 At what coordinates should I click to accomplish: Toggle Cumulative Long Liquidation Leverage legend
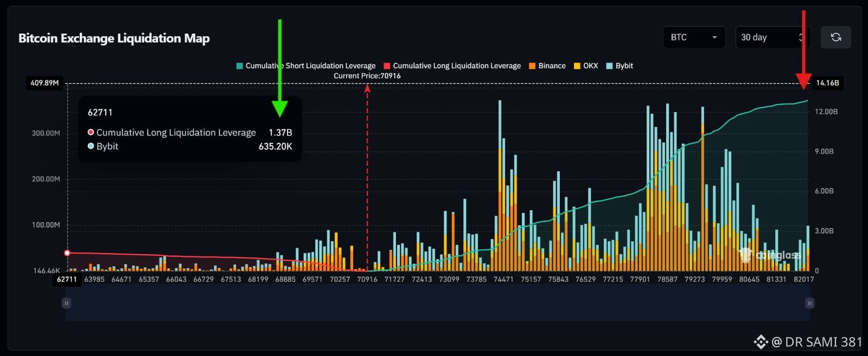pos(452,66)
